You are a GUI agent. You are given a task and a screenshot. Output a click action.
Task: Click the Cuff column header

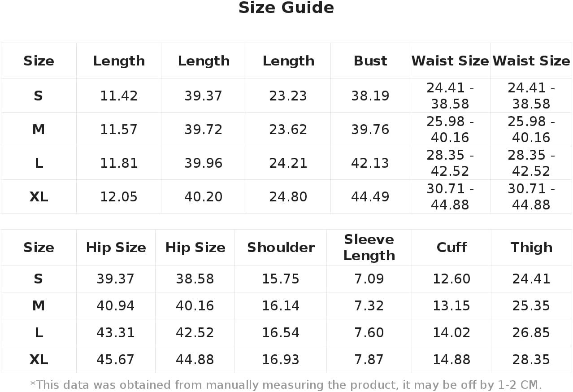451,247
